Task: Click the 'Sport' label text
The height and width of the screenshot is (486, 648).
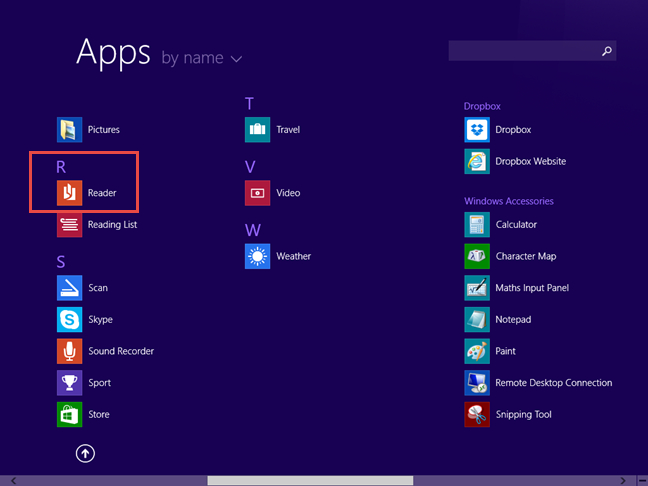Action: (100, 383)
